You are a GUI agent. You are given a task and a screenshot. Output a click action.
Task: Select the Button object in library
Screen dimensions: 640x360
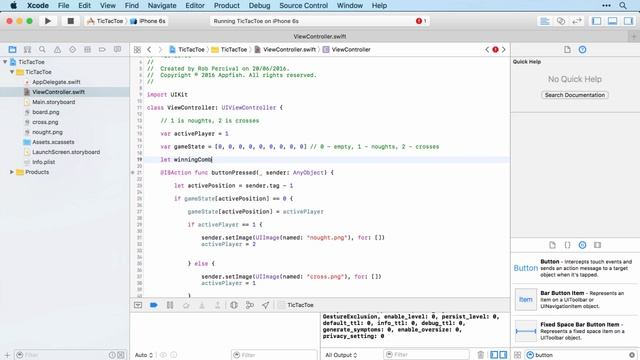click(x=575, y=268)
